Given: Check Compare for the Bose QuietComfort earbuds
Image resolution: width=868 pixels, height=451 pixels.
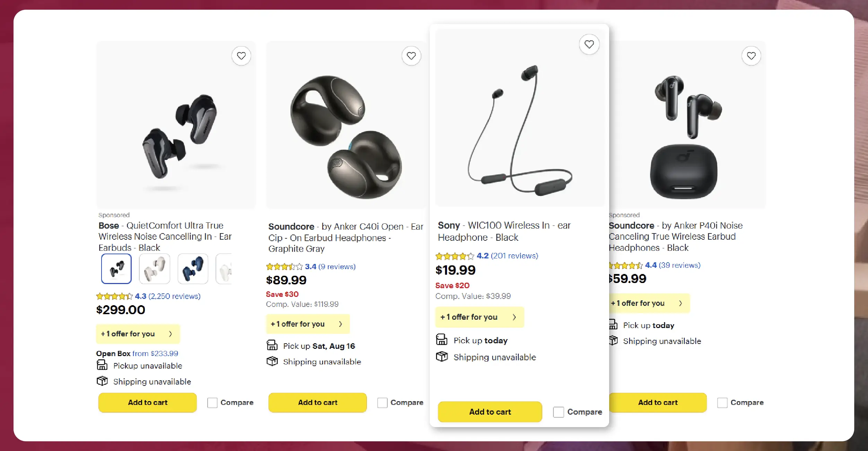Looking at the screenshot, I should (212, 403).
